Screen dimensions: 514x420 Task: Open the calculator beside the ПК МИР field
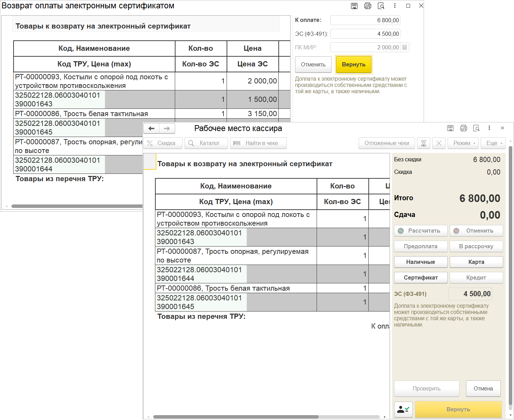[405, 47]
